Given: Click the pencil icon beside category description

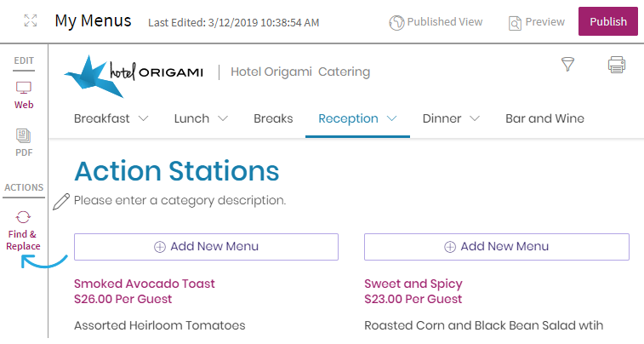Looking at the screenshot, I should (61, 202).
